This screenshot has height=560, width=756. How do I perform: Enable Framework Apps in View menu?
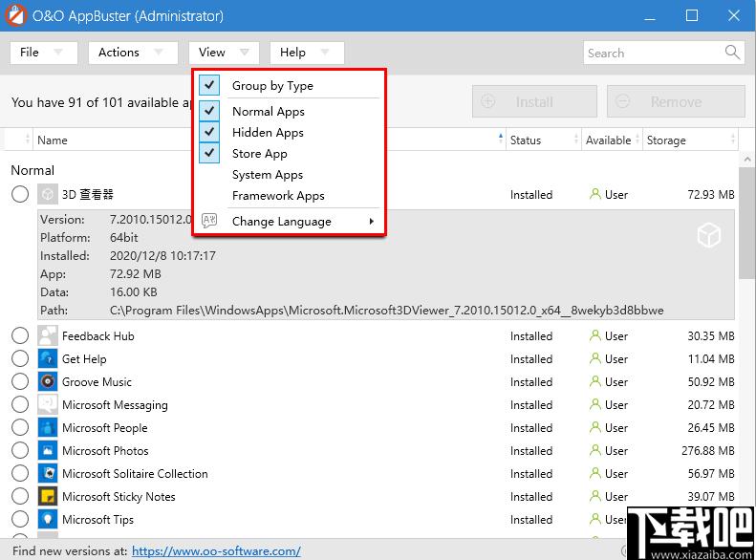point(290,195)
